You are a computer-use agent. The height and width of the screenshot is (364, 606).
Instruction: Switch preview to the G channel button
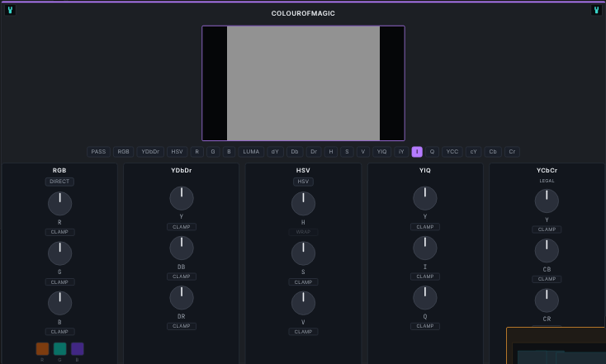pos(213,152)
